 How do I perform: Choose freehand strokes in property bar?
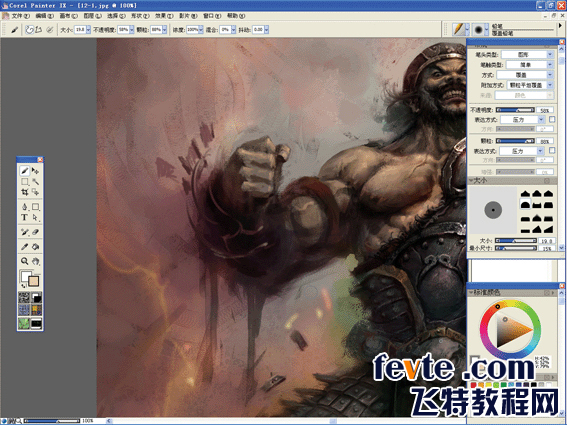(29, 30)
